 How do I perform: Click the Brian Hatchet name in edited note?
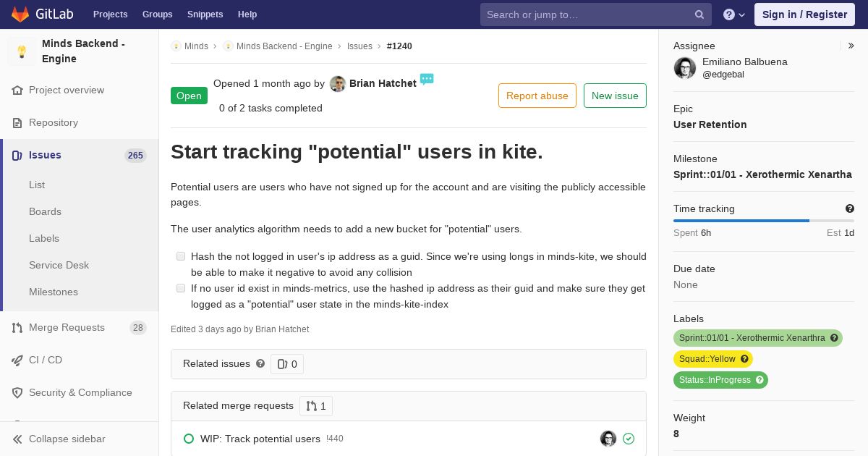click(x=282, y=329)
